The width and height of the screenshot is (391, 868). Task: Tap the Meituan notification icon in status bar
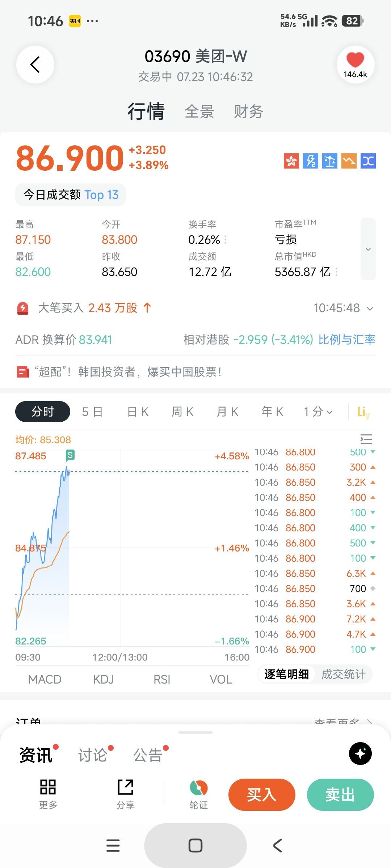[x=75, y=21]
